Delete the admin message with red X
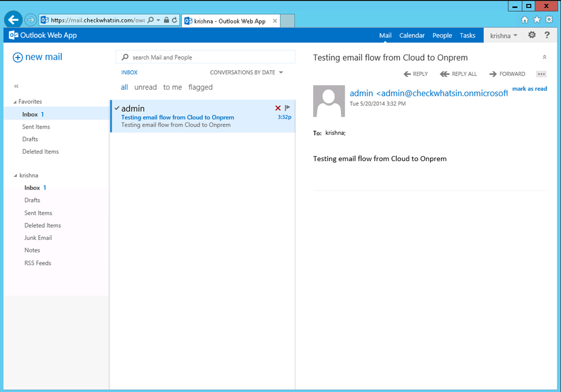This screenshot has height=392, width=561. pyautogui.click(x=278, y=108)
